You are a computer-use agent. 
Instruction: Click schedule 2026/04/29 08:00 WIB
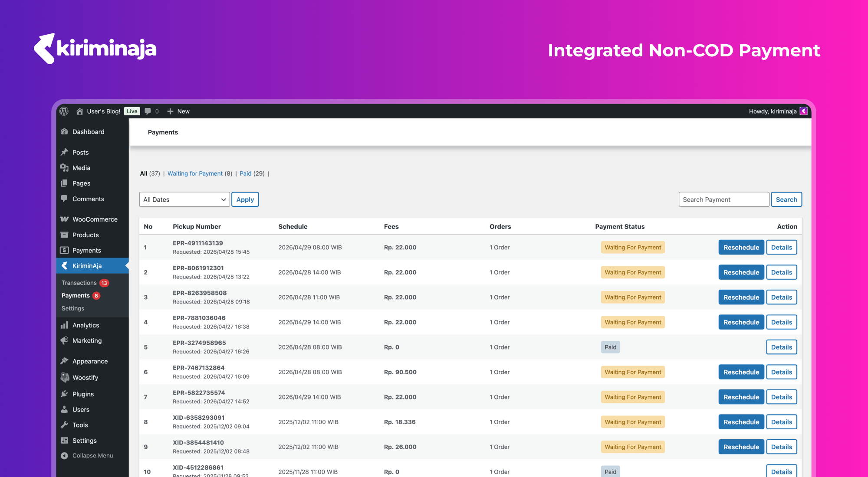point(310,248)
